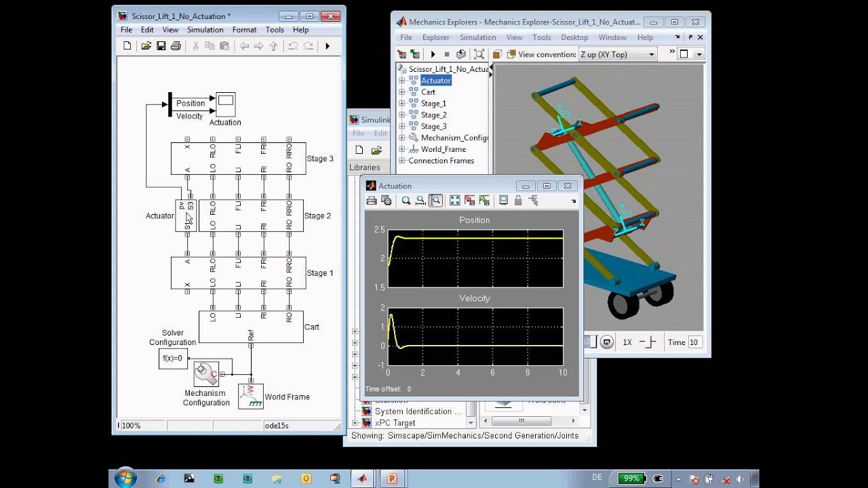Viewport: 868px width, 488px height.
Task: Select Mechanism_Config tree item
Action: coord(454,138)
